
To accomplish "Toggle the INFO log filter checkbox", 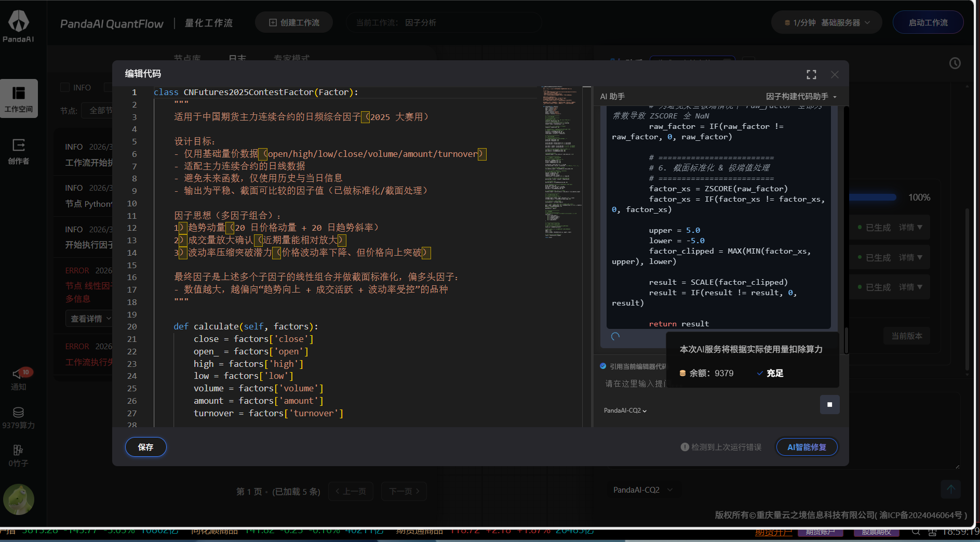I will (x=65, y=87).
